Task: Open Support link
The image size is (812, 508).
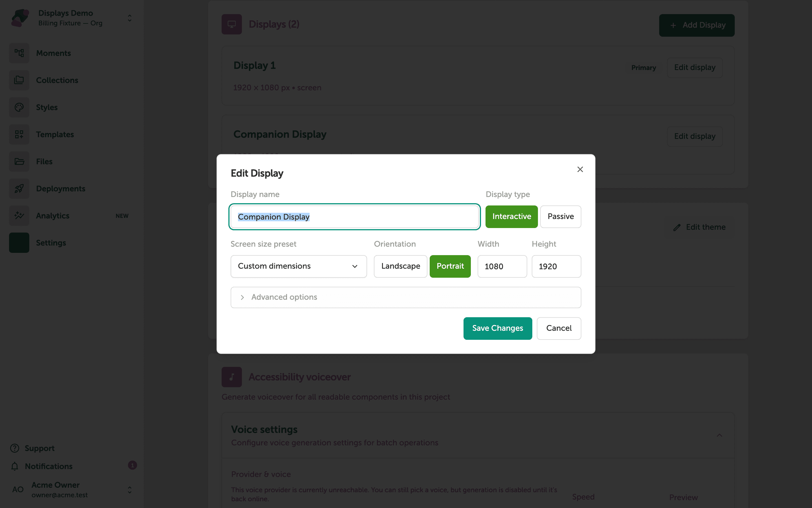Action: [x=39, y=448]
